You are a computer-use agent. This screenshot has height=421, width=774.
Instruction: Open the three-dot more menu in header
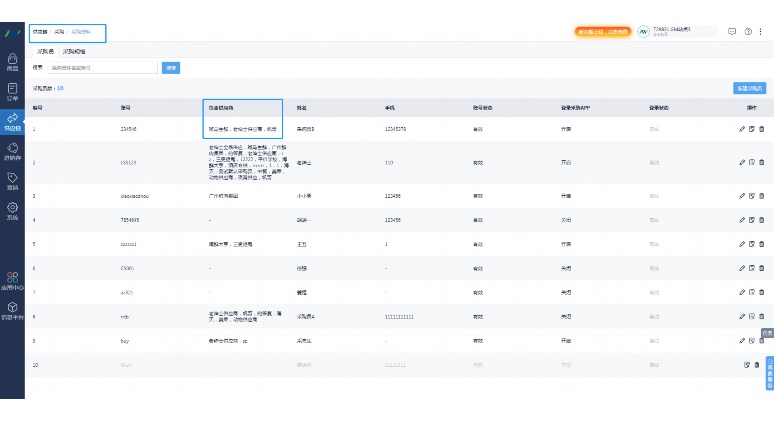[x=761, y=32]
